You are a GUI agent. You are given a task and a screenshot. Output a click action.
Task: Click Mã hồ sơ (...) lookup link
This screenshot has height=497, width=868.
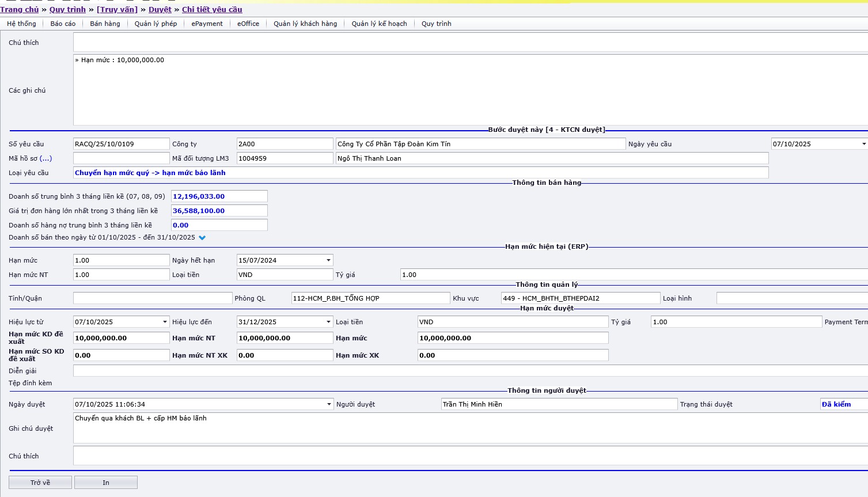tap(46, 158)
